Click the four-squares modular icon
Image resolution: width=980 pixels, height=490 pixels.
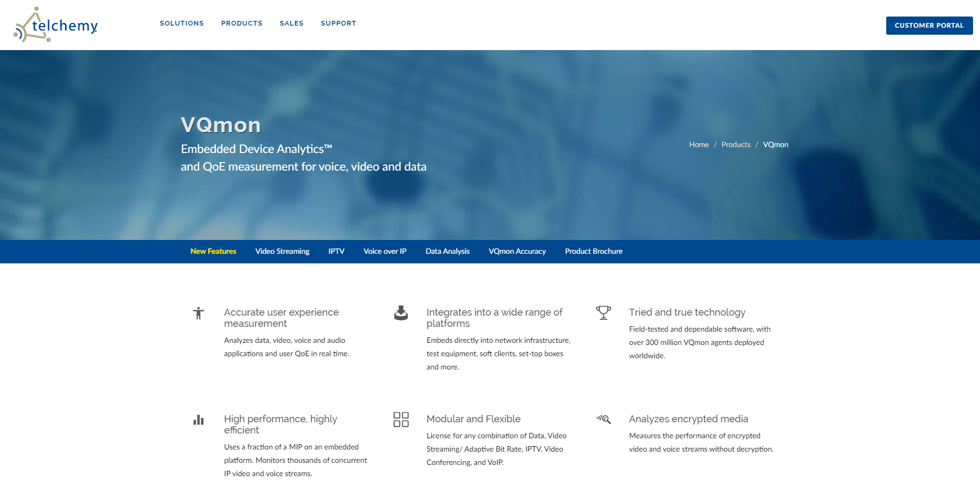[x=401, y=420]
